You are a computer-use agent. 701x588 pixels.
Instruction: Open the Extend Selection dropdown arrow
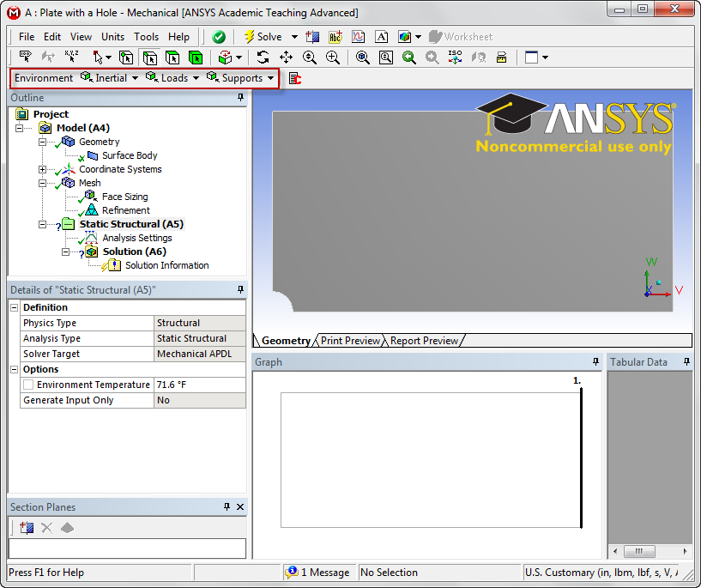pyautogui.click(x=239, y=58)
